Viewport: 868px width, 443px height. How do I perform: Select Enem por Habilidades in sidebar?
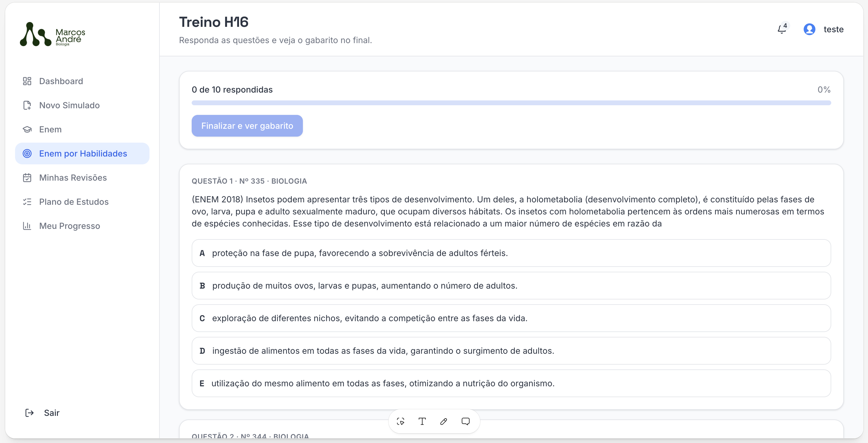pyautogui.click(x=82, y=153)
